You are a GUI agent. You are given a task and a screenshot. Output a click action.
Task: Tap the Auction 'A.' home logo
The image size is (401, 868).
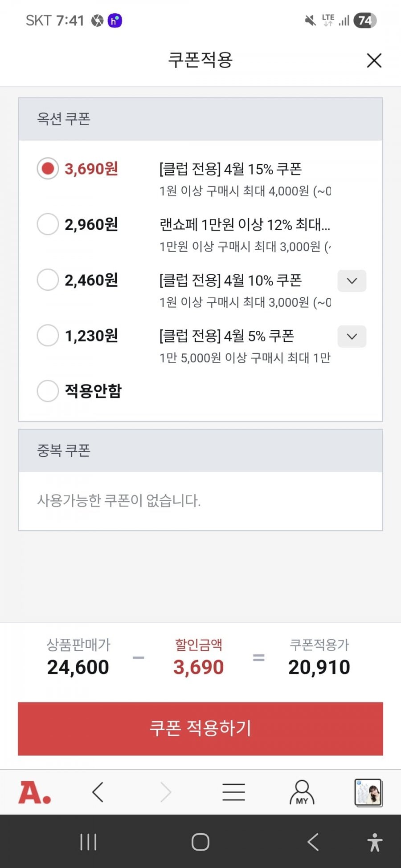pos(34,793)
